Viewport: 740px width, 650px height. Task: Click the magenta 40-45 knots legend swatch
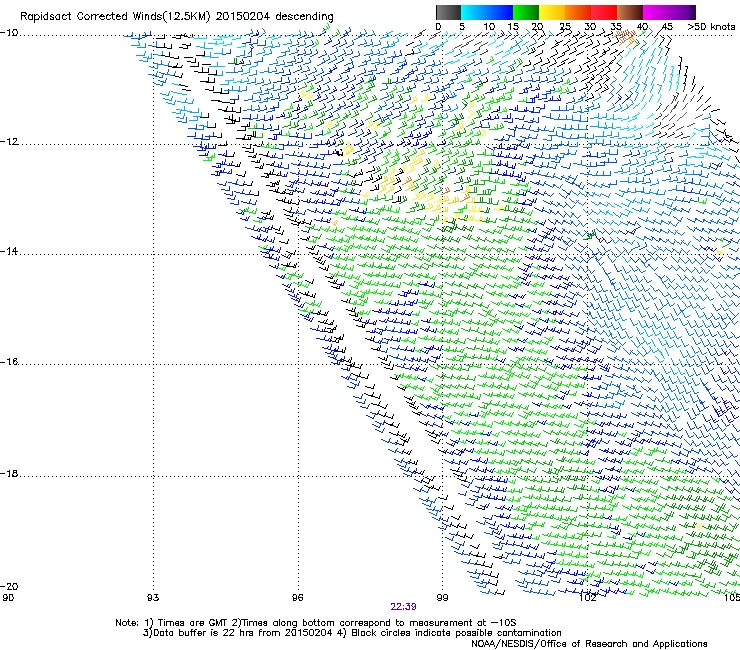656,12
